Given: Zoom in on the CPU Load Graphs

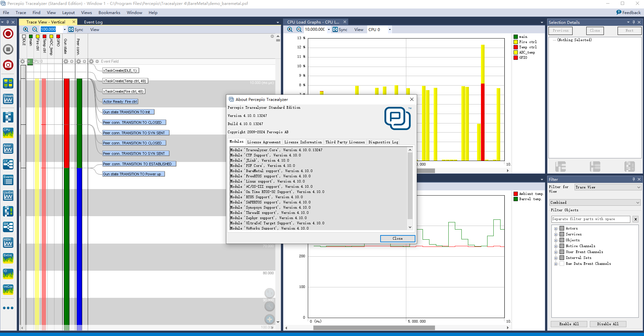Looking at the screenshot, I should point(290,29).
